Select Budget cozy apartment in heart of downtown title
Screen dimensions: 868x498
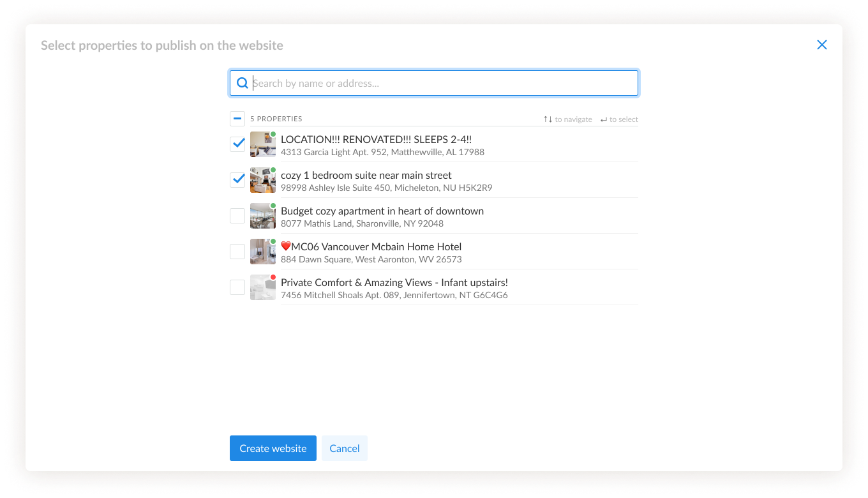pyautogui.click(x=382, y=211)
